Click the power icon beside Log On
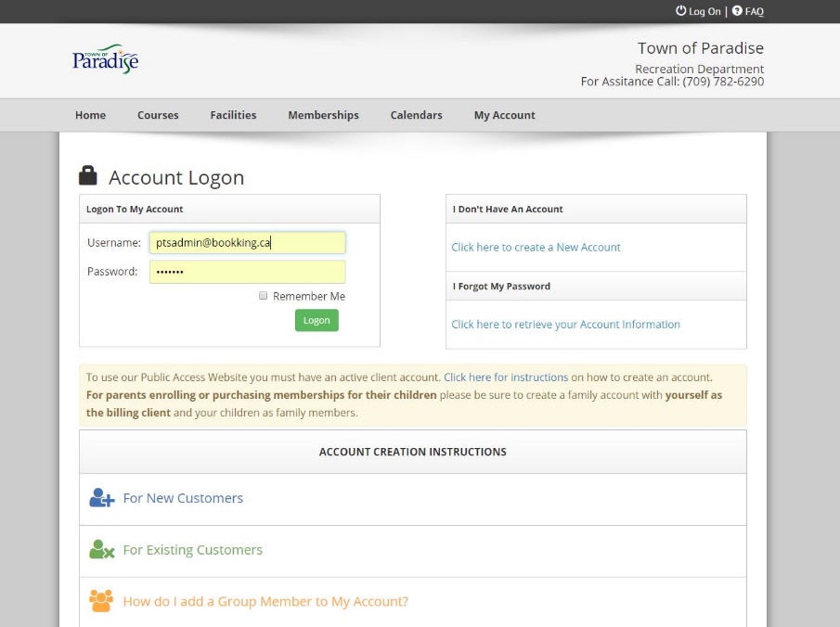Image resolution: width=840 pixels, height=627 pixels. coord(680,11)
